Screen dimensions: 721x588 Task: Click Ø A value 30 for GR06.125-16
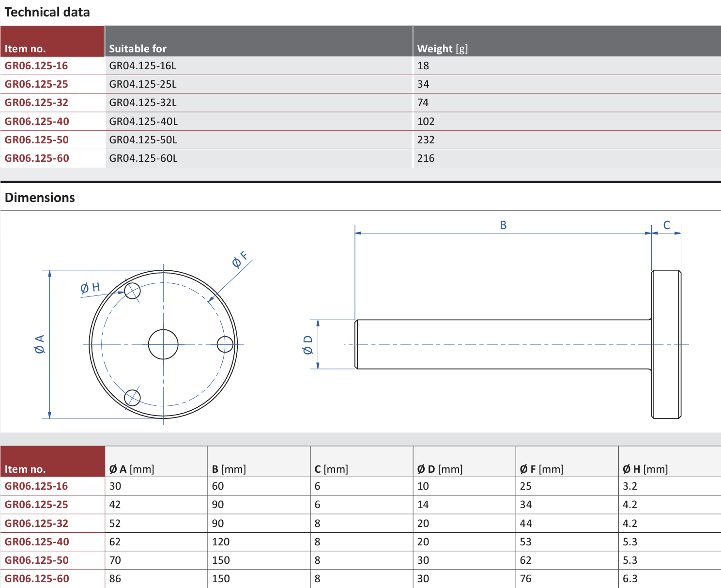pyautogui.click(x=115, y=486)
